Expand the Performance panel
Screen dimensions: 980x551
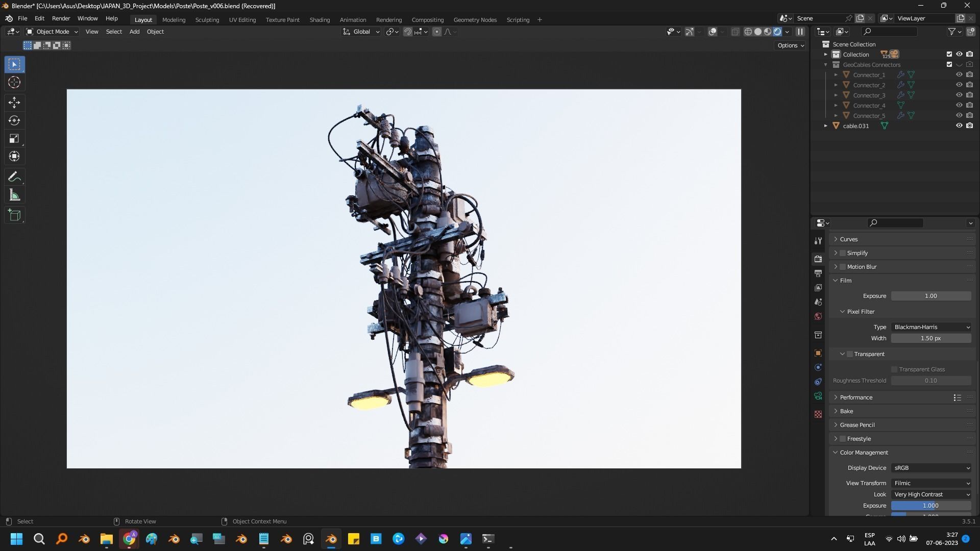(x=856, y=397)
